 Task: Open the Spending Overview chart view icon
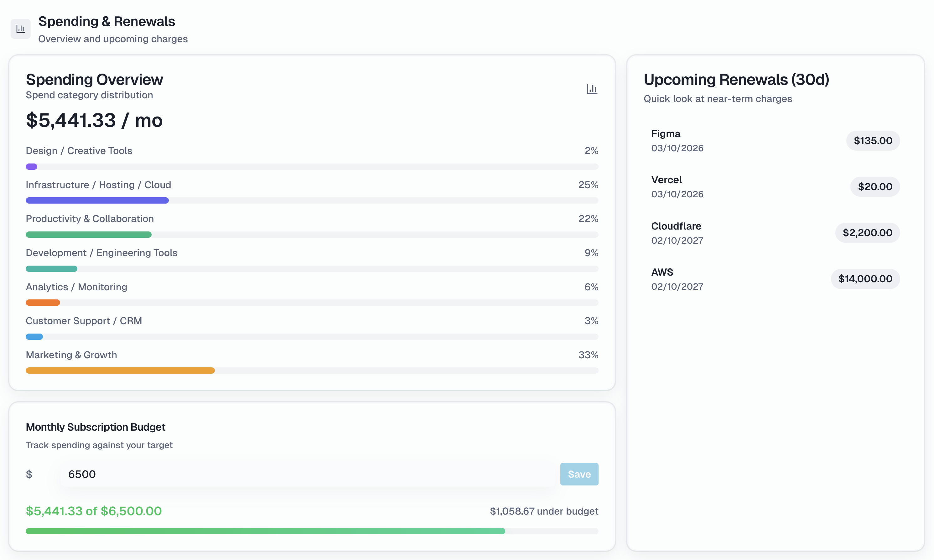[x=592, y=89]
